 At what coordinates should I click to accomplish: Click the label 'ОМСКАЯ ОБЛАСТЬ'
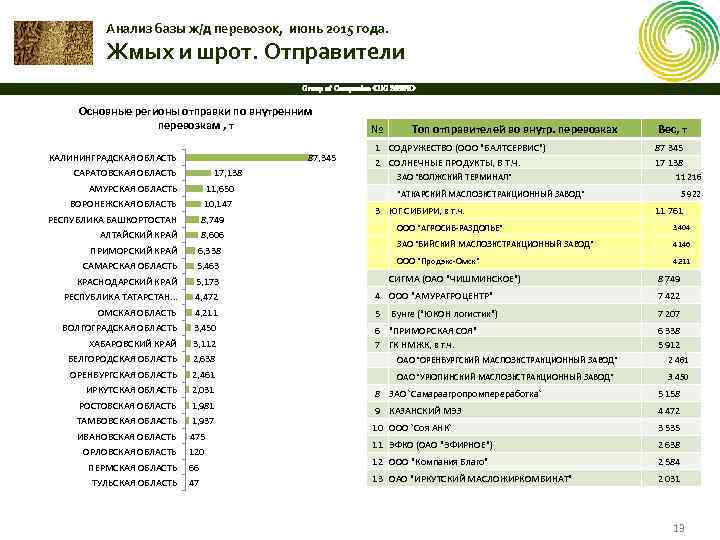coord(137,313)
